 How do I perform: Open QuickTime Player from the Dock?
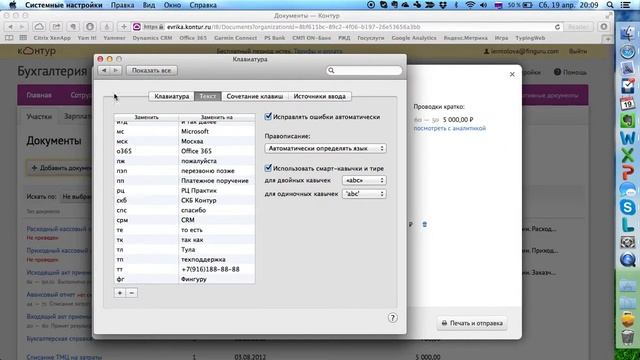pyautogui.click(x=627, y=259)
